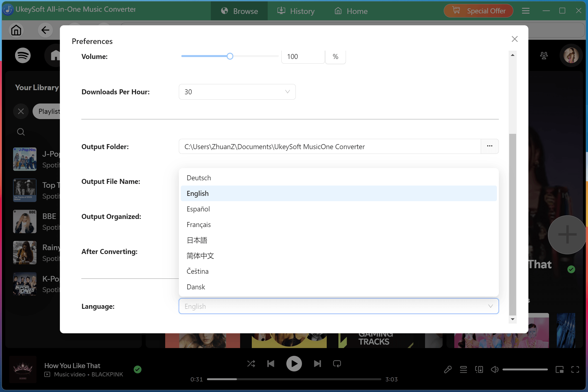Viewport: 588px width, 392px height.
Task: Collapse the Language dropdown
Action: pyautogui.click(x=490, y=306)
